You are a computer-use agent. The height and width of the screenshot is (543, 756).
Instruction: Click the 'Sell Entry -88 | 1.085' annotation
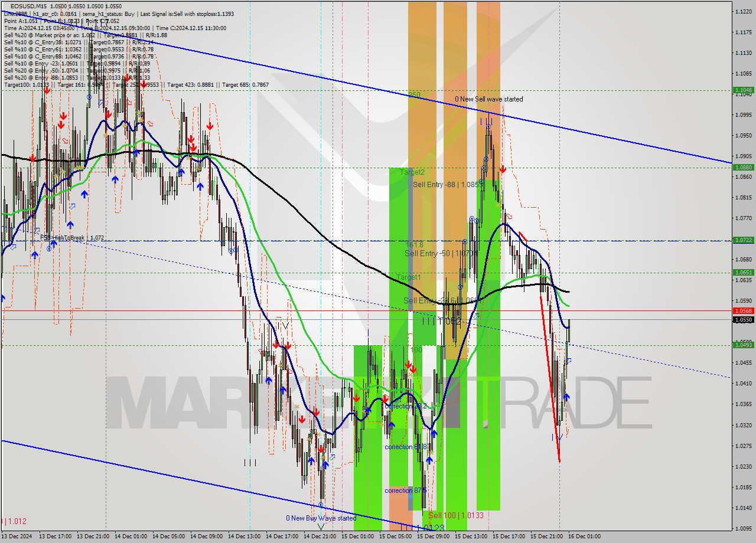point(449,185)
